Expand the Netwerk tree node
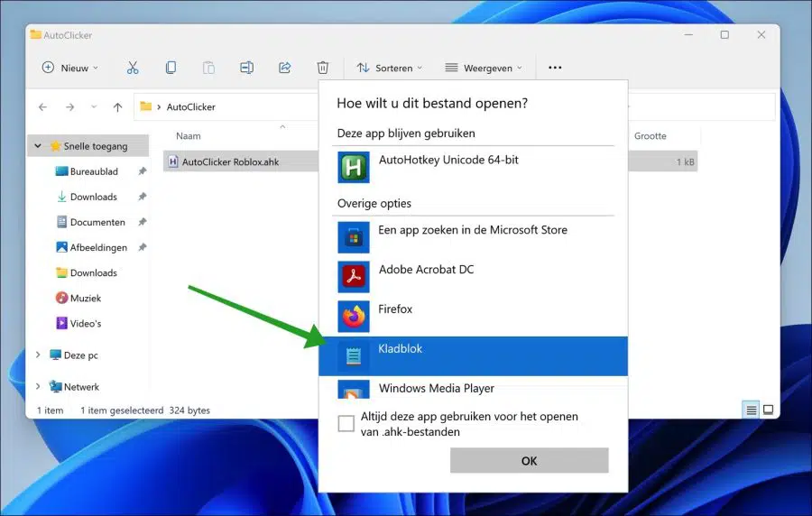 (38, 387)
